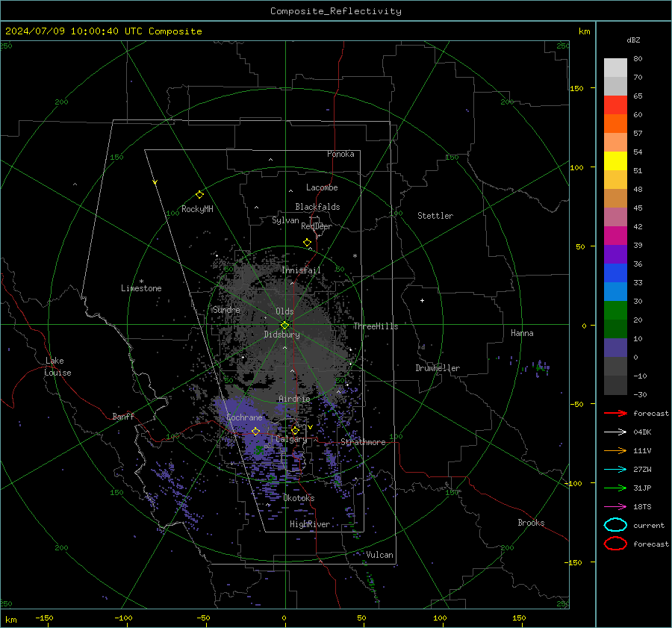The image size is (672, 628).
Task: Click the red forecast ellipse icon
Action: (615, 544)
